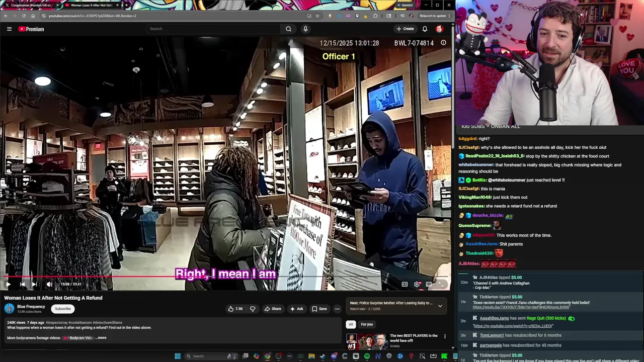Open the YouTube account avatar menu
The width and height of the screenshot is (644, 362).
click(x=439, y=29)
